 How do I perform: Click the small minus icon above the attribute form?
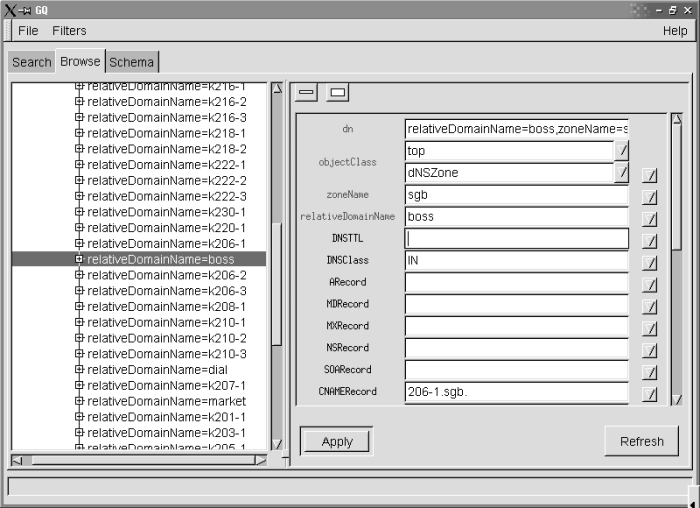306,93
